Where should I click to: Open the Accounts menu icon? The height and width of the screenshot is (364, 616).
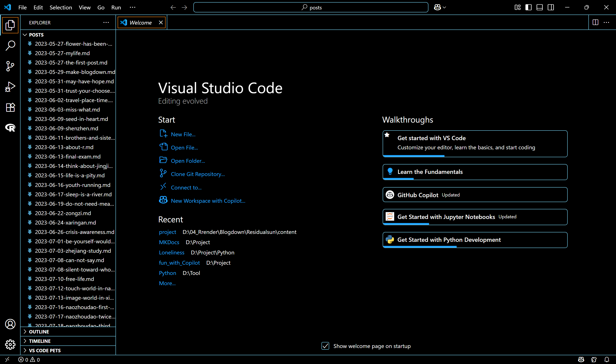click(x=10, y=324)
